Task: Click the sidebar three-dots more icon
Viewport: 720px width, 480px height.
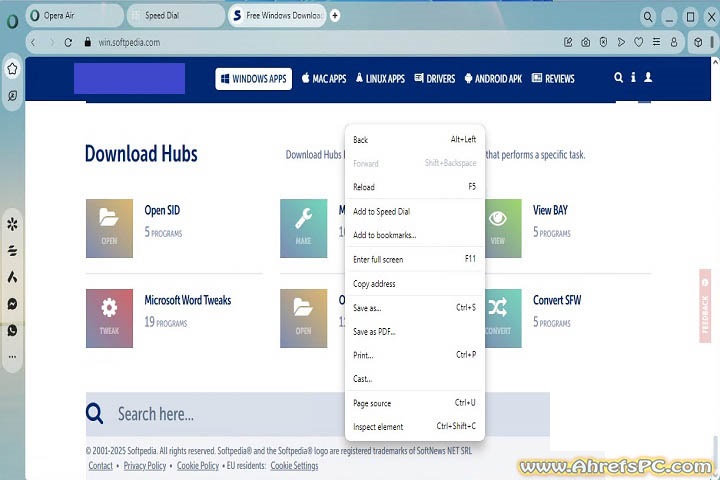Action: point(12,356)
